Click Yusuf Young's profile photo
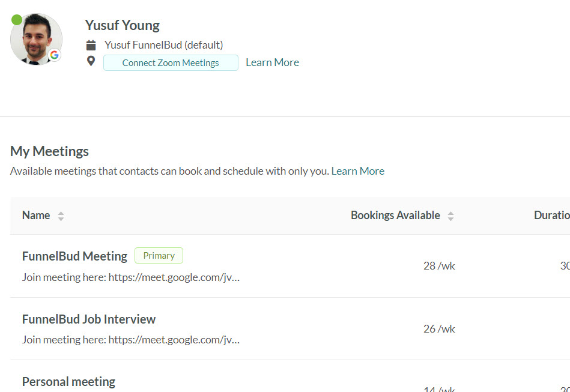The width and height of the screenshot is (570, 392). click(36, 39)
